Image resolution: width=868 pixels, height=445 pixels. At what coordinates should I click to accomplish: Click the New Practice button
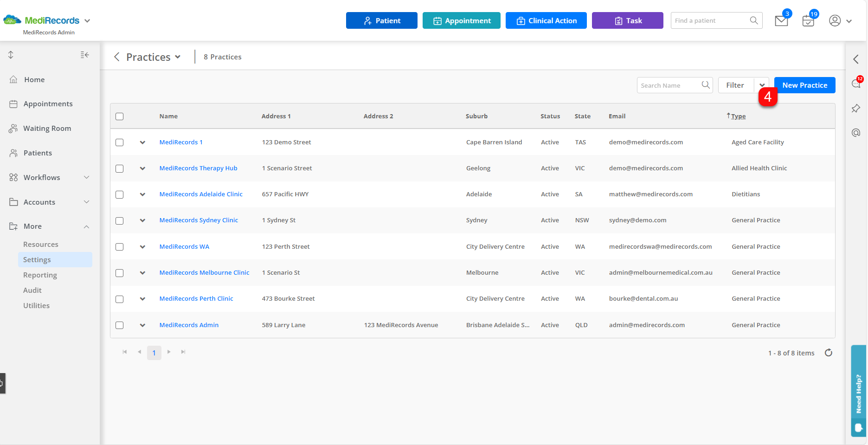804,85
